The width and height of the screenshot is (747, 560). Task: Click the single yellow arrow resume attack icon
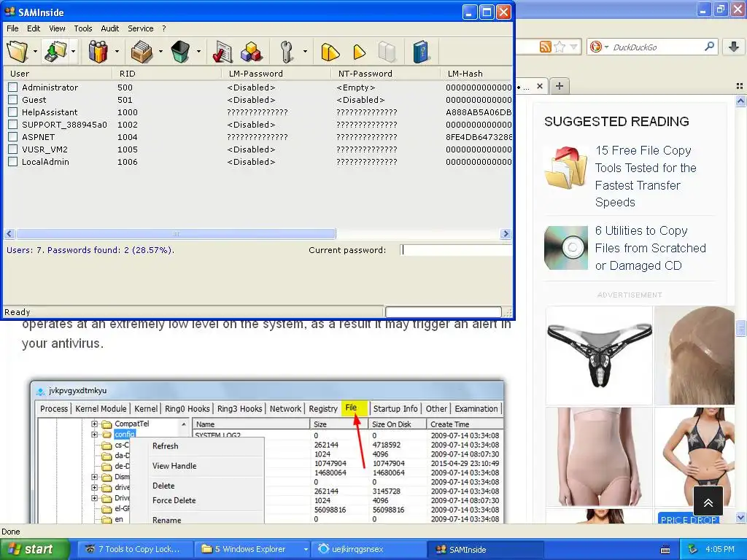coord(359,52)
